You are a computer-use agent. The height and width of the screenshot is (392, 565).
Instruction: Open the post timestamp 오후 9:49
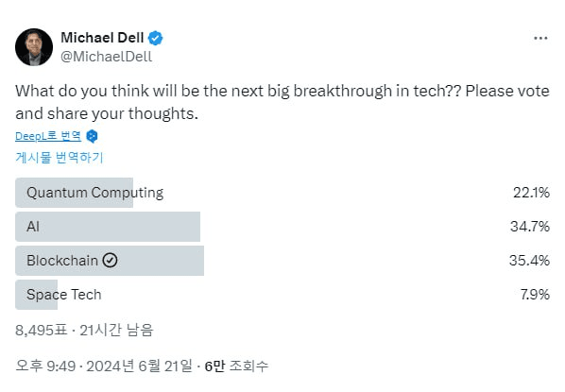point(45,366)
